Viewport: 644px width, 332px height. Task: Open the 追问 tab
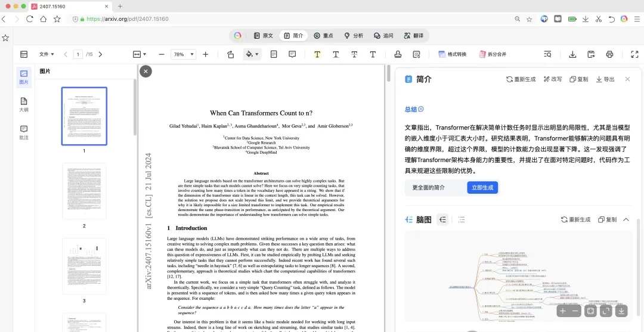tap(383, 36)
